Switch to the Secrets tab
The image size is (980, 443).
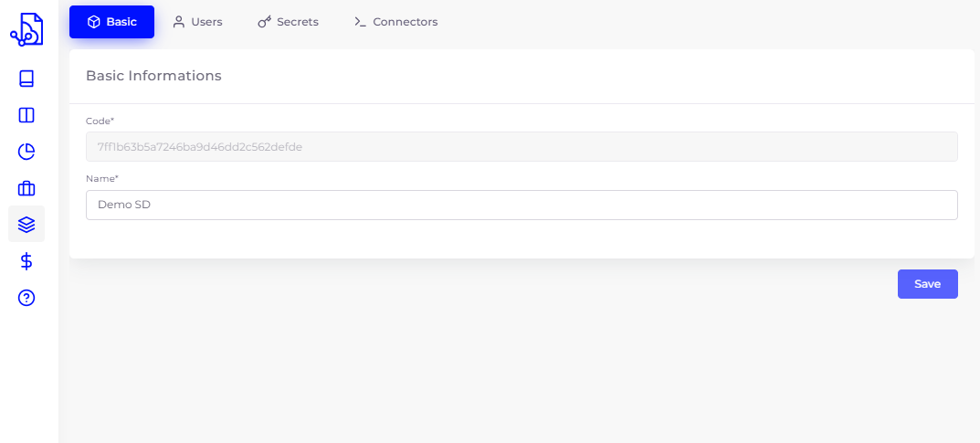click(298, 22)
